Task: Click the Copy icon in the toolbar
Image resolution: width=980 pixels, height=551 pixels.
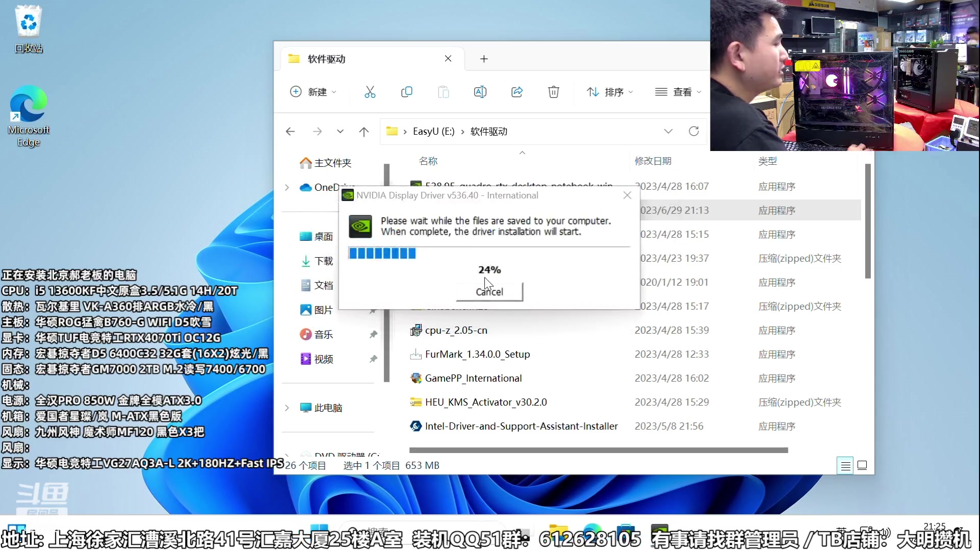Action: coord(407,92)
